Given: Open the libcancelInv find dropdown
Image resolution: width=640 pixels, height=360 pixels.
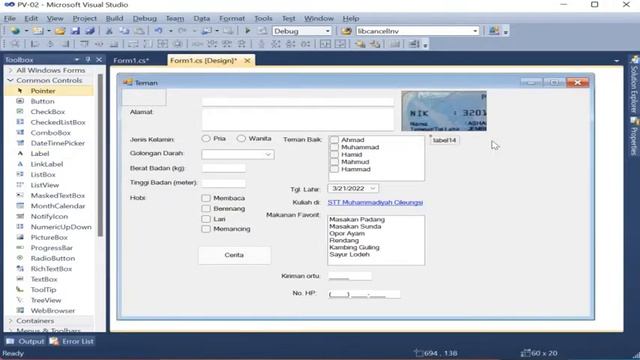Looking at the screenshot, I should tap(475, 31).
